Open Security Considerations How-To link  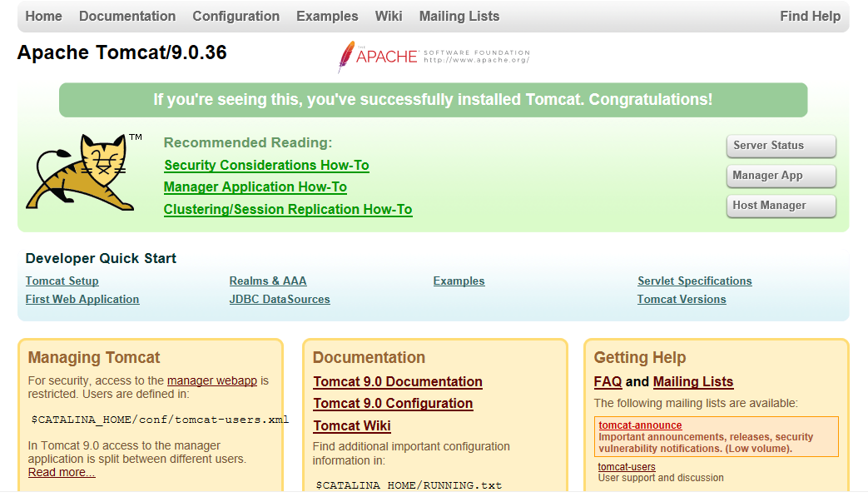[x=267, y=165]
